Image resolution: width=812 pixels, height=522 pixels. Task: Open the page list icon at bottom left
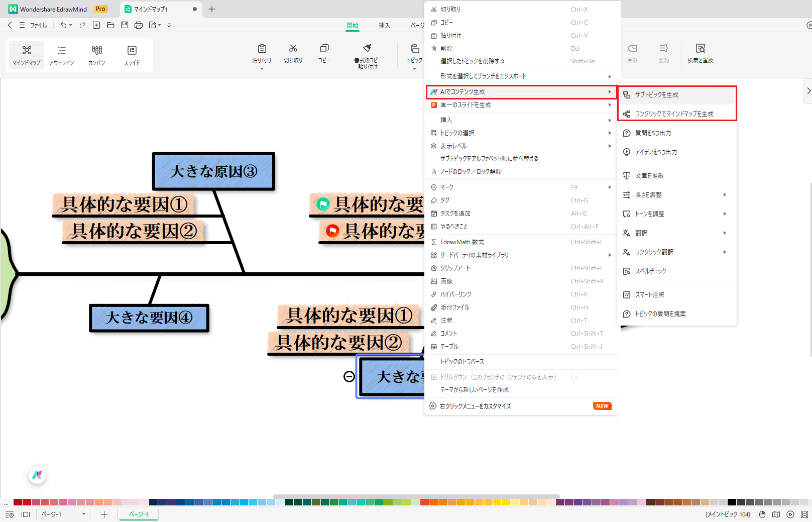pyautogui.click(x=10, y=514)
